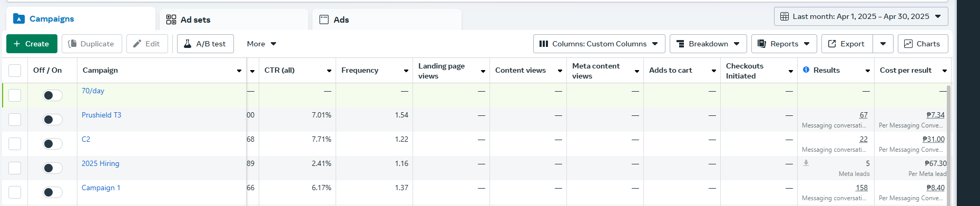Open the Campaign 1 link
The height and width of the screenshot is (206, 980).
coord(101,188)
